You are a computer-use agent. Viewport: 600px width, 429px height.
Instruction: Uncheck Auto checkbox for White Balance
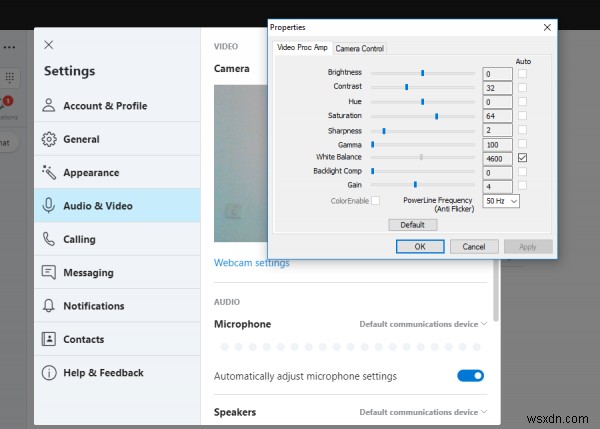[x=522, y=158]
